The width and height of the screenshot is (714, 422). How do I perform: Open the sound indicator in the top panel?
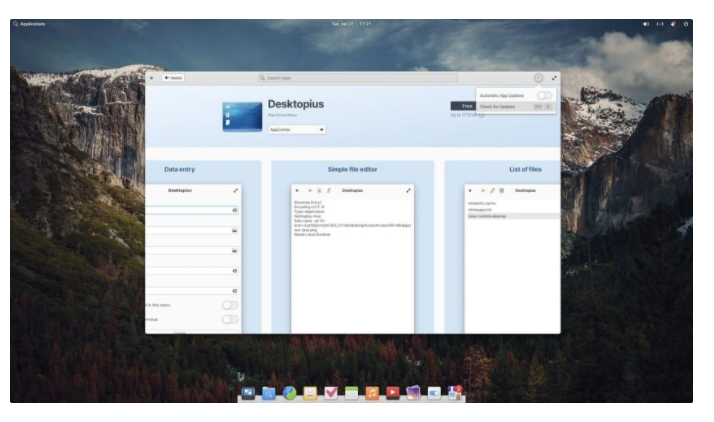(x=646, y=24)
